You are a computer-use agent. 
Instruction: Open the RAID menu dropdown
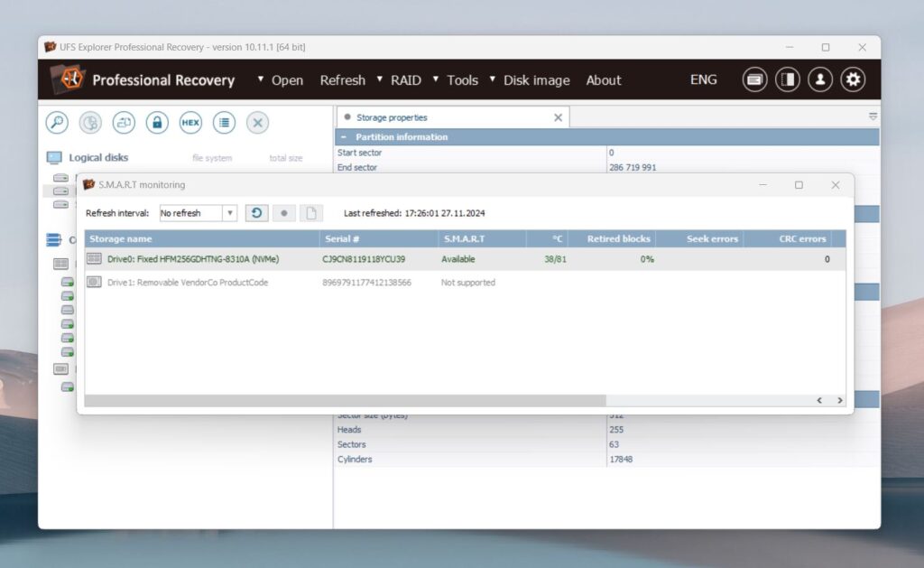point(406,79)
